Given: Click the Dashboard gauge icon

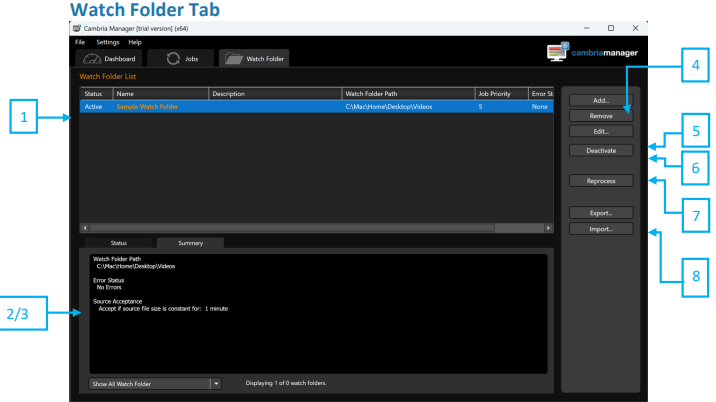Looking at the screenshot, I should [92, 58].
